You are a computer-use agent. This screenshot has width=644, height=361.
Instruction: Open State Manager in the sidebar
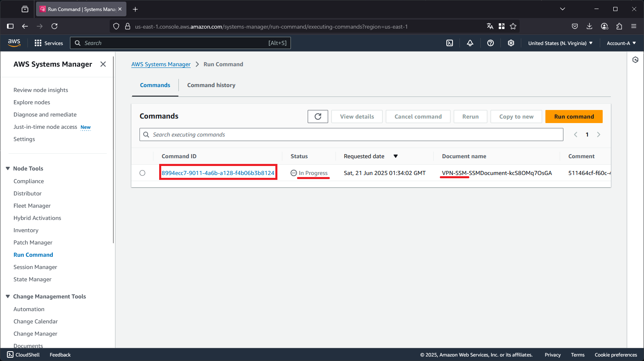(x=32, y=279)
